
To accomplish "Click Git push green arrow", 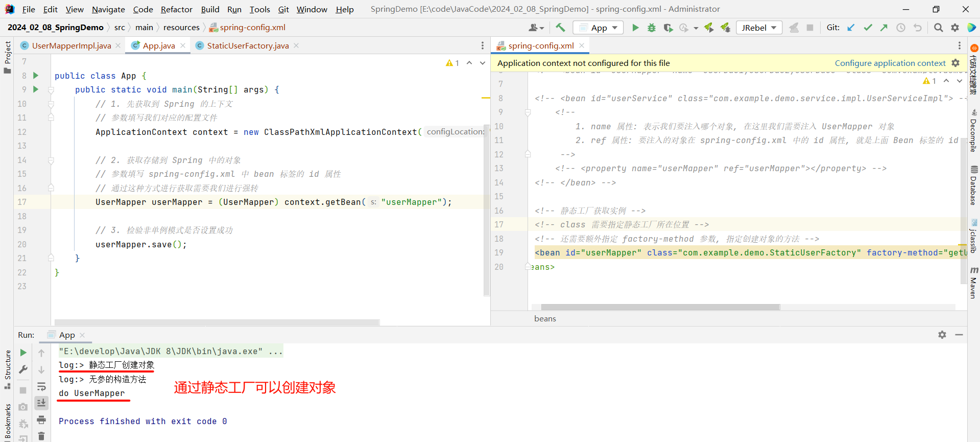I will pyautogui.click(x=884, y=28).
